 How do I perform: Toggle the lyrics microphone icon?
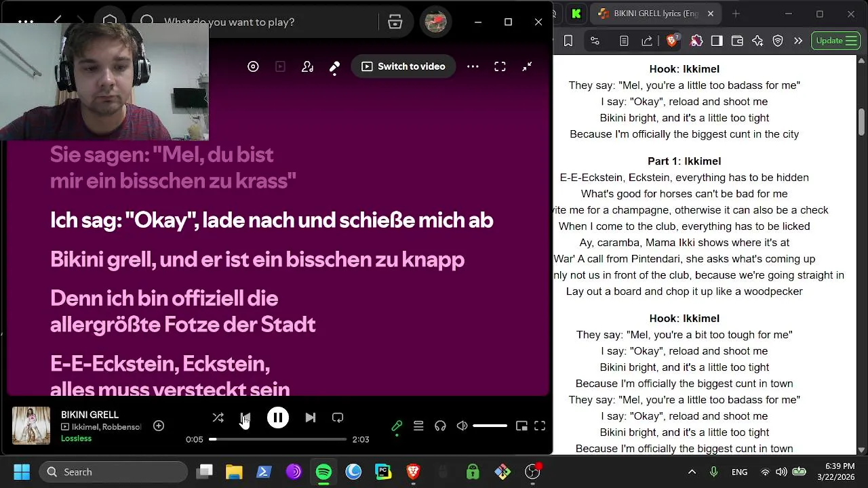pos(397,426)
